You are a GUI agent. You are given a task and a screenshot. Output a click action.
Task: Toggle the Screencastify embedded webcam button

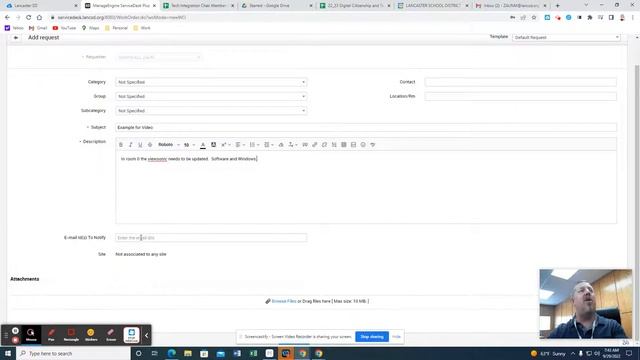(131, 335)
